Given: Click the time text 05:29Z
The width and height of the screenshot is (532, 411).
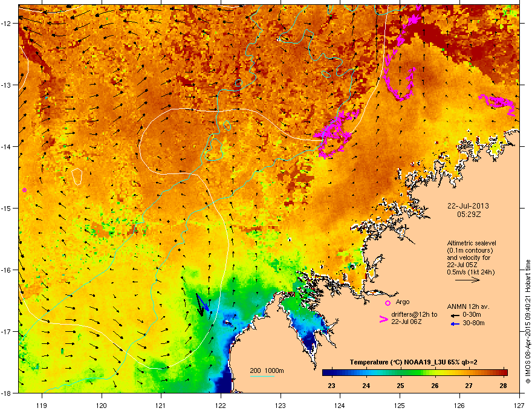Looking at the screenshot, I should click(x=469, y=215).
